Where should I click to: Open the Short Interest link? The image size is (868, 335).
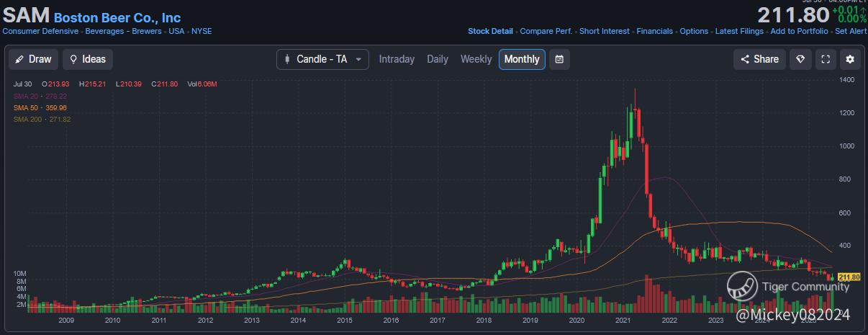pyautogui.click(x=605, y=31)
